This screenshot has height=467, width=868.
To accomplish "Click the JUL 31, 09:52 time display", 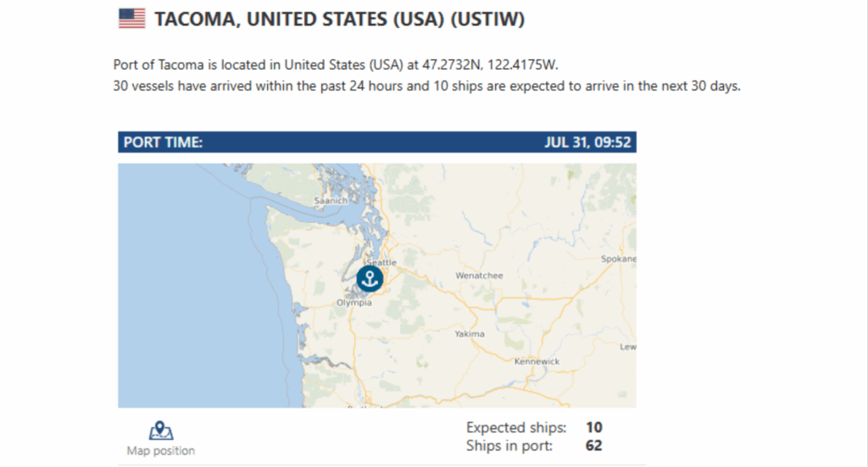I will point(587,142).
